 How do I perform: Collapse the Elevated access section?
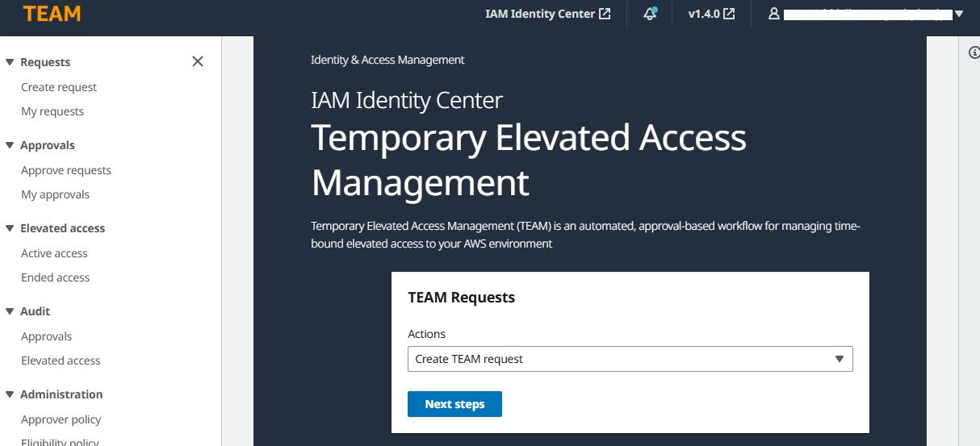10,228
